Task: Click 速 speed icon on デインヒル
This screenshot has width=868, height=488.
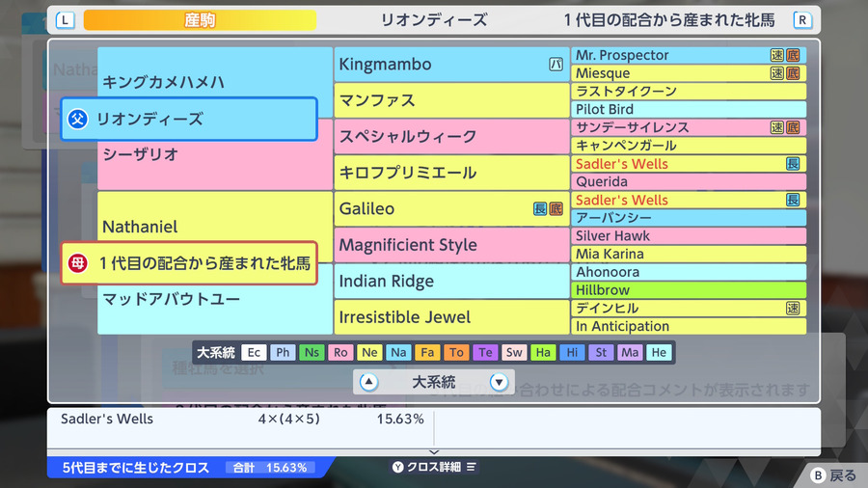Action: tap(793, 309)
